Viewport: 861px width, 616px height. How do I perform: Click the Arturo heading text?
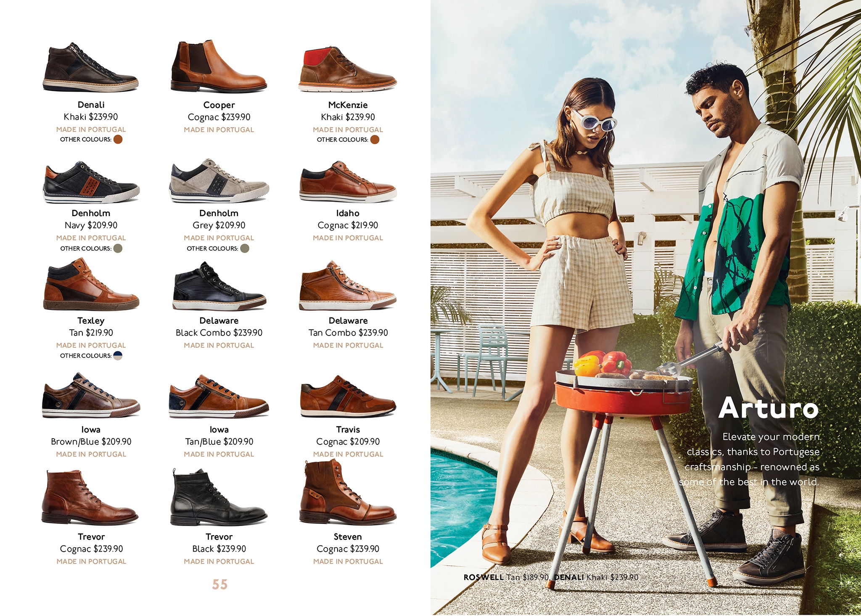pos(769,408)
